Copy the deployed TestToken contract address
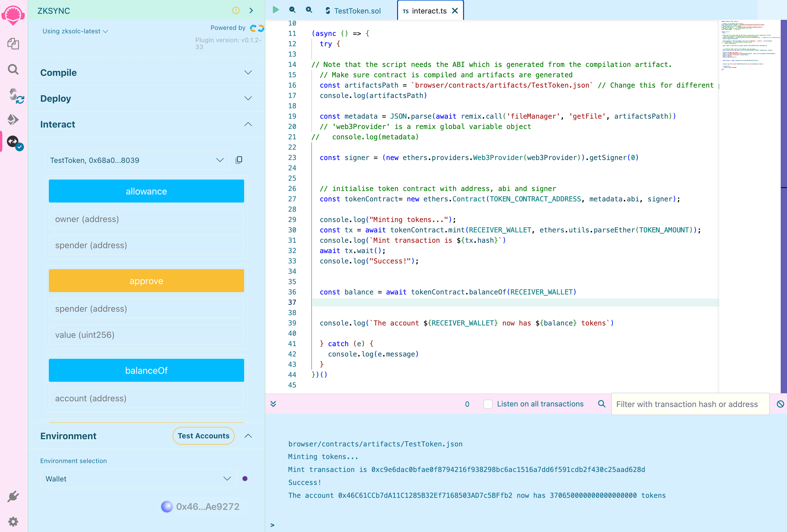This screenshot has height=532, width=787. [239, 160]
